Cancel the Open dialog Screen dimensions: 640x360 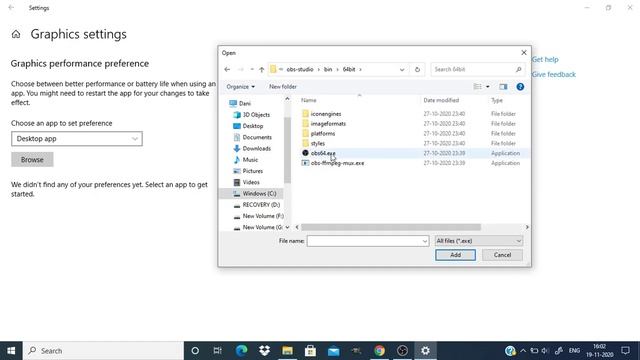(502, 255)
